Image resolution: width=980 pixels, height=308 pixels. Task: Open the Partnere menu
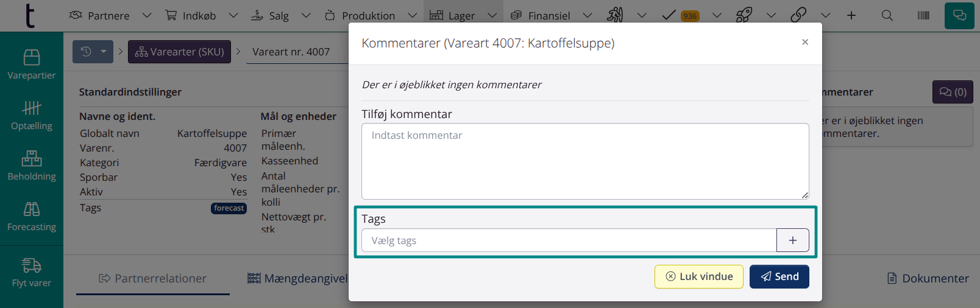click(x=99, y=16)
